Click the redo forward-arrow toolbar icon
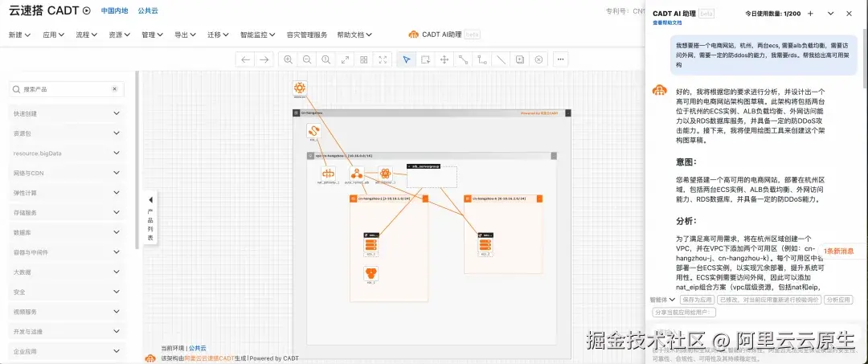868x364 pixels. 264,59
